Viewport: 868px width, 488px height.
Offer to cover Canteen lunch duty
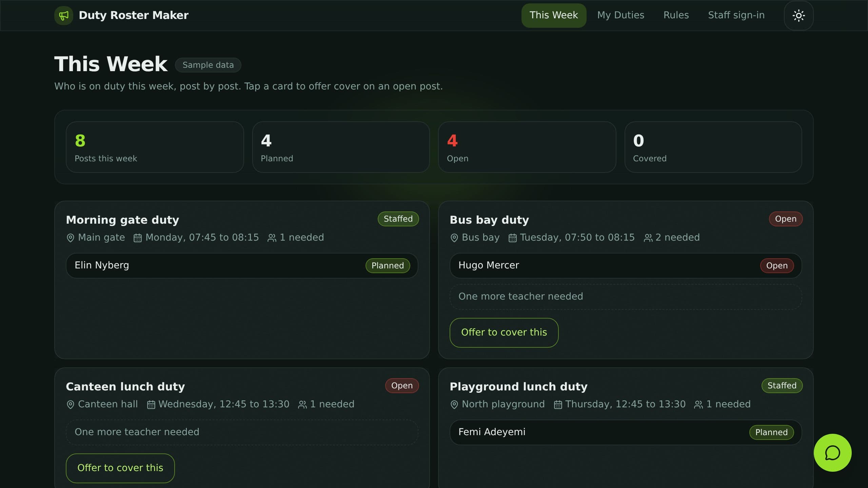point(120,468)
